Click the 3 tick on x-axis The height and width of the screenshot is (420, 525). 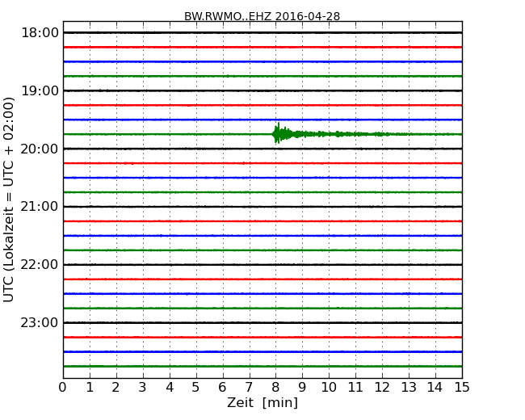point(143,387)
